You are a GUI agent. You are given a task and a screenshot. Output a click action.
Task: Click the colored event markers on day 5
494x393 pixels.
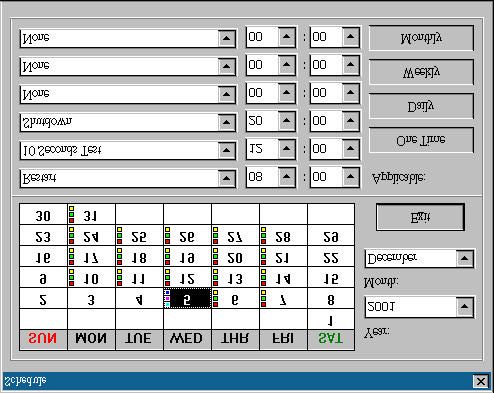(x=167, y=299)
